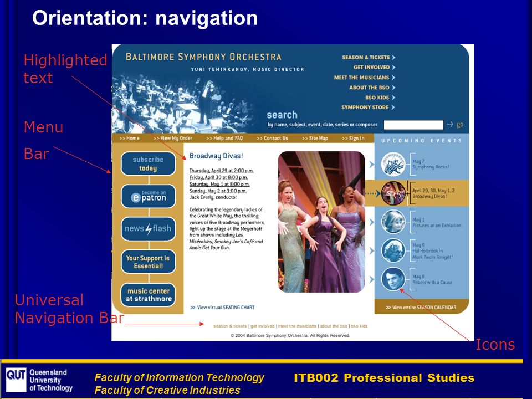532x399 pixels.
Task: Click May 7 Symphony Rocks! event text
Action: 431,164
